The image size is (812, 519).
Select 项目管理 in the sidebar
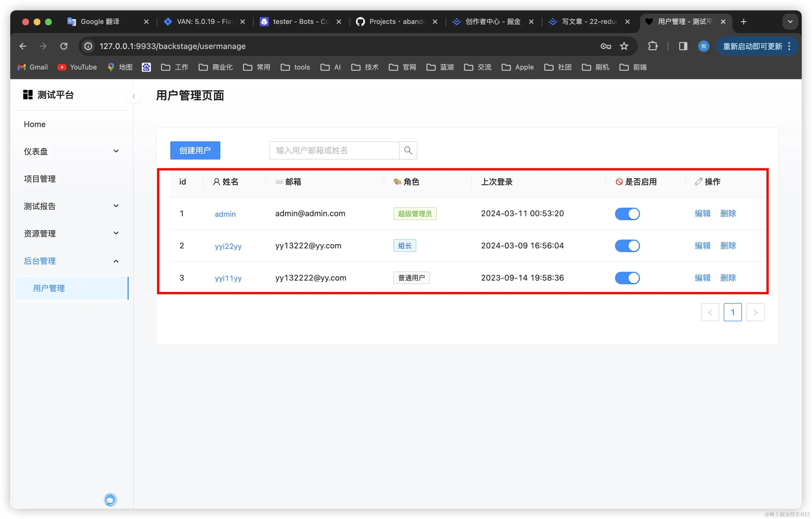[x=40, y=179]
